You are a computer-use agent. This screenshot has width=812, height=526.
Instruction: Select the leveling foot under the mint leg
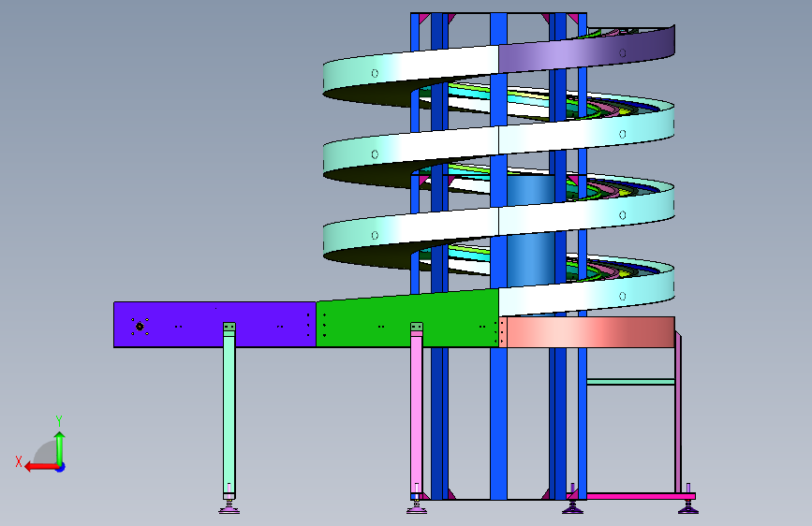coord(229,507)
